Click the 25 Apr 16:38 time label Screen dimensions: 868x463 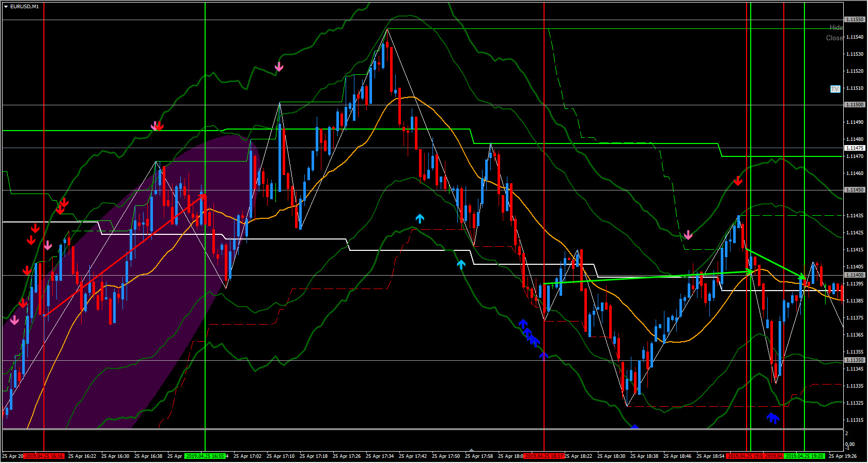coord(148,456)
